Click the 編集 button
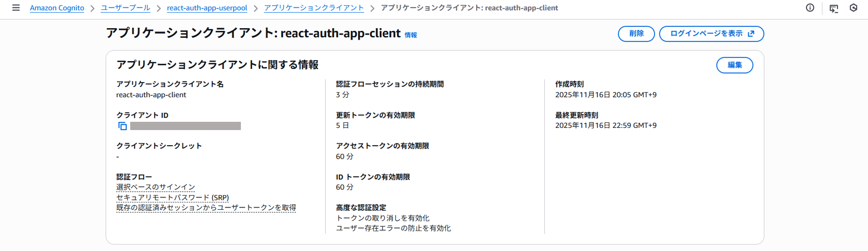 pos(734,65)
